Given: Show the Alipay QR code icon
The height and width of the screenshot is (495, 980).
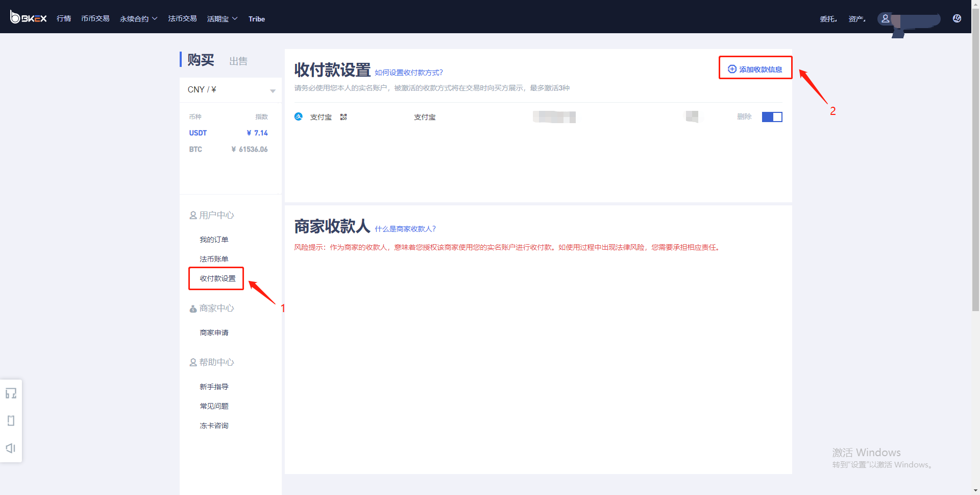Looking at the screenshot, I should coord(344,117).
